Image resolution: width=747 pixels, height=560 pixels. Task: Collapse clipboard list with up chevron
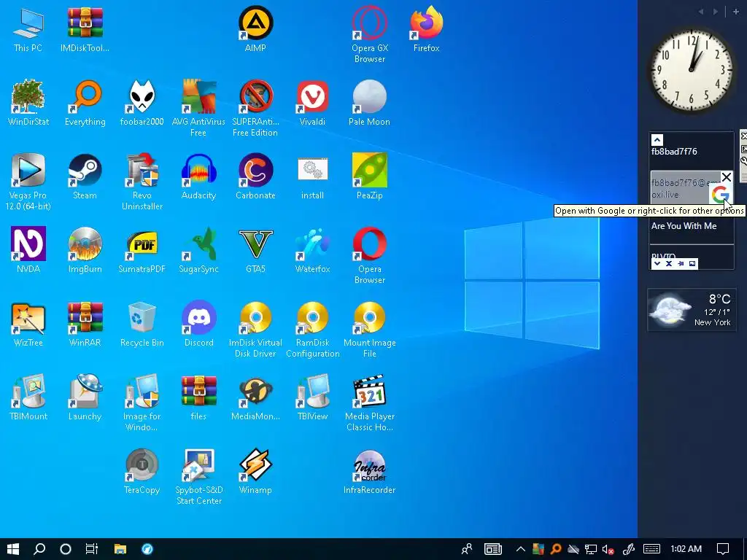(657, 140)
